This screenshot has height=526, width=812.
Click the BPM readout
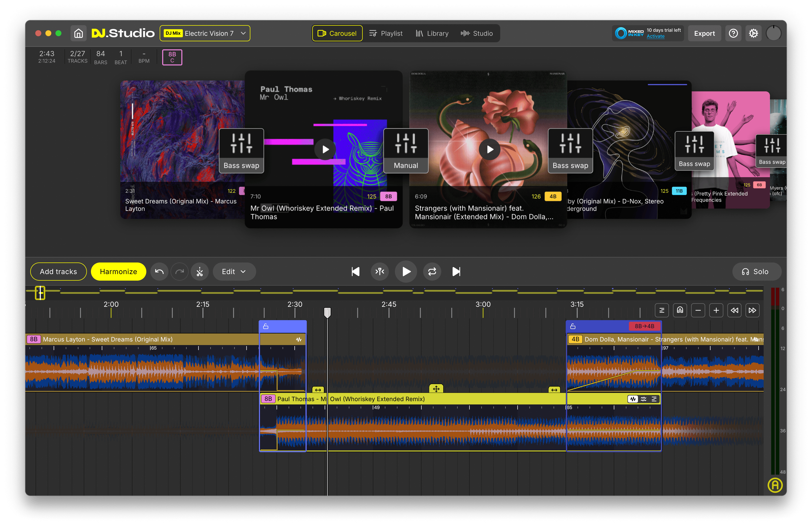(x=144, y=57)
